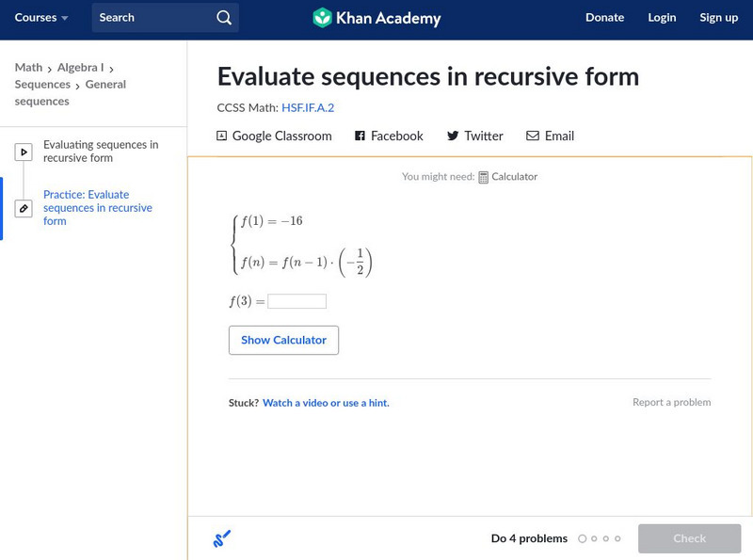Click the Email envelope icon

(533, 136)
